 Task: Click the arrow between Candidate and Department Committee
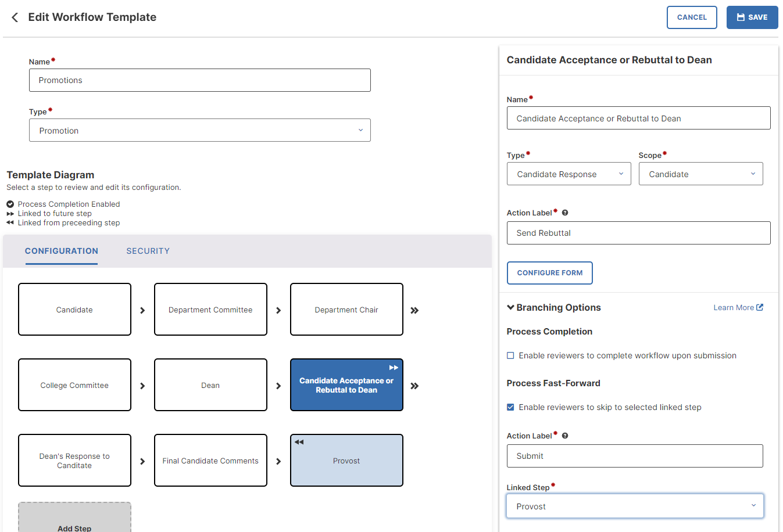pos(142,311)
